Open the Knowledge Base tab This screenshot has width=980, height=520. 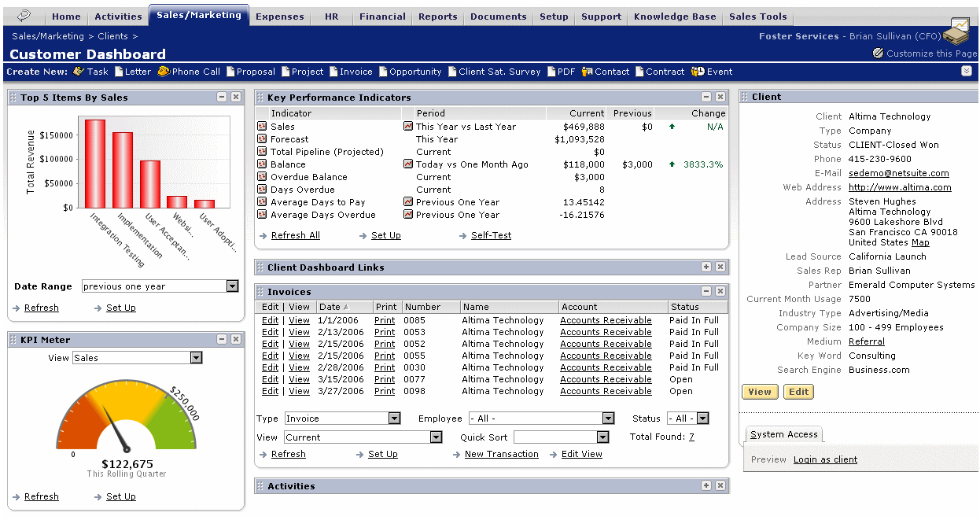tap(675, 17)
